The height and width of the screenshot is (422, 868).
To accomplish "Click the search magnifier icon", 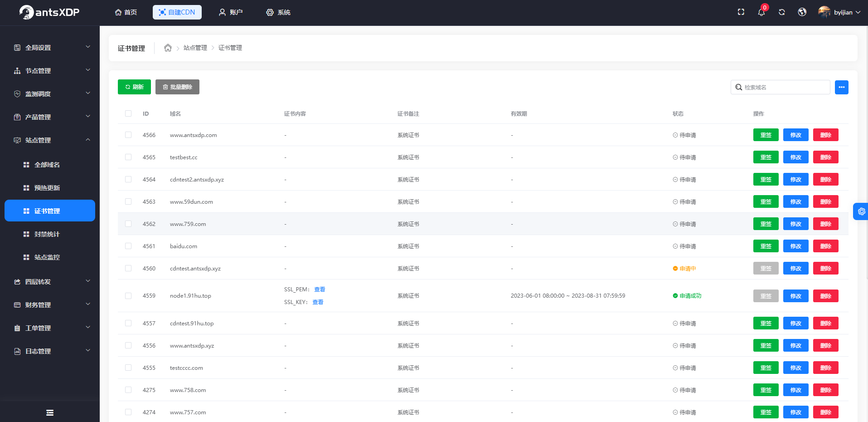I will click(x=739, y=87).
